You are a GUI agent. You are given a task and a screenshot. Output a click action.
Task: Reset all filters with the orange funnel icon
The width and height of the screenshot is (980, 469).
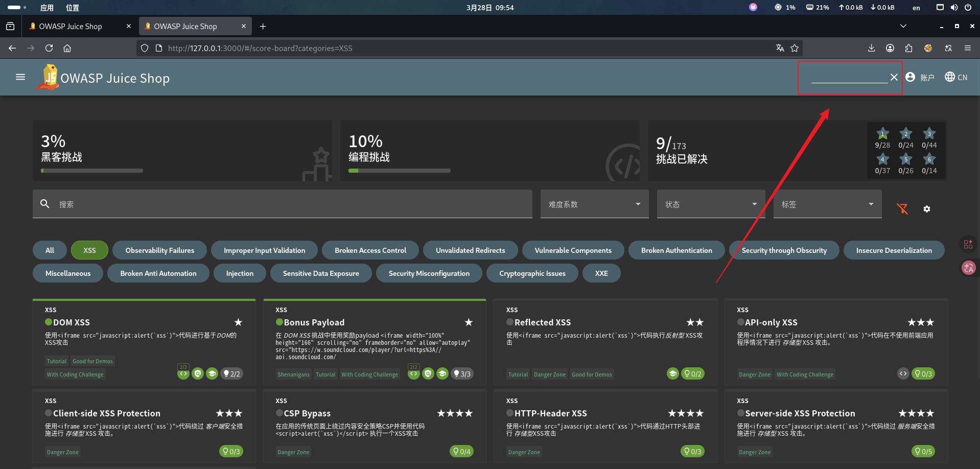pos(902,208)
